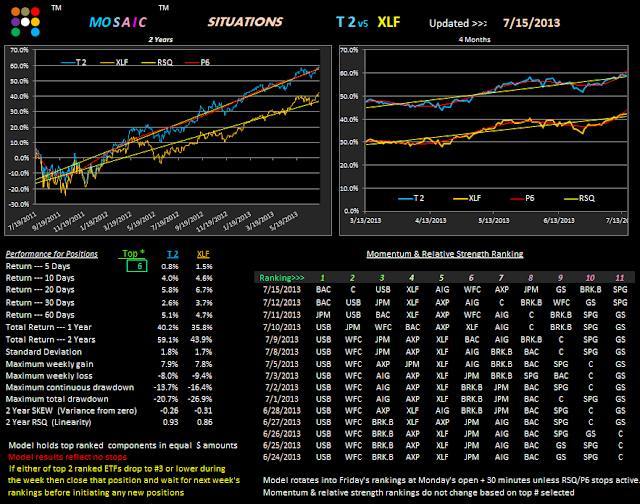Click the 4 Months chart title
The height and width of the screenshot is (504, 640).
click(x=474, y=40)
